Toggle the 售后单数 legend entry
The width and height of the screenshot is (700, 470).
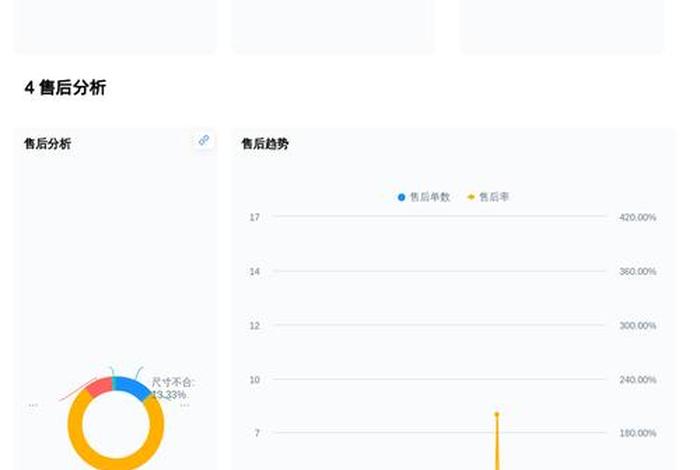tap(424, 197)
